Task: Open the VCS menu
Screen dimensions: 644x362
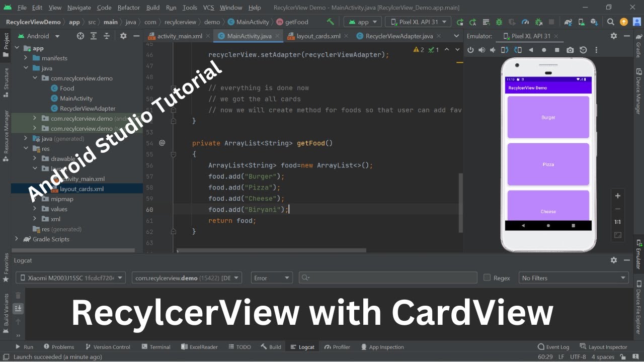Action: click(208, 8)
